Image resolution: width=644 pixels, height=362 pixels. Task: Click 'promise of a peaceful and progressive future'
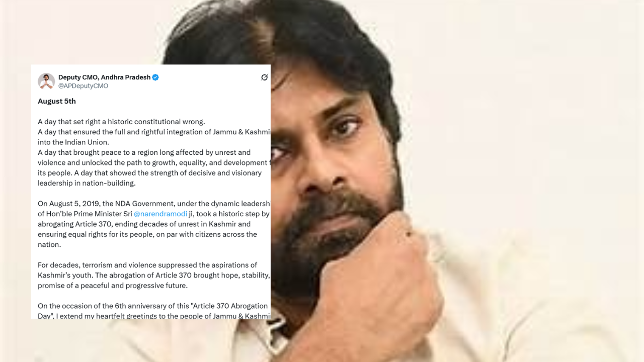click(113, 286)
